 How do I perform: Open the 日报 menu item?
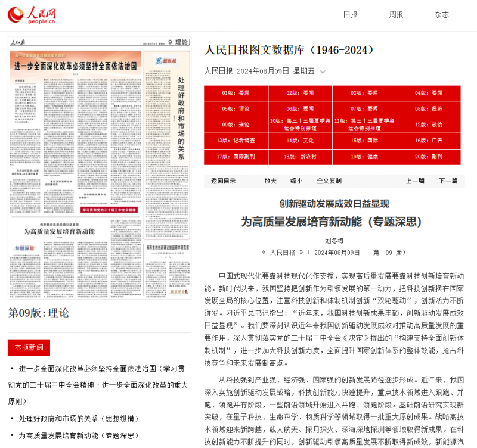(350, 14)
